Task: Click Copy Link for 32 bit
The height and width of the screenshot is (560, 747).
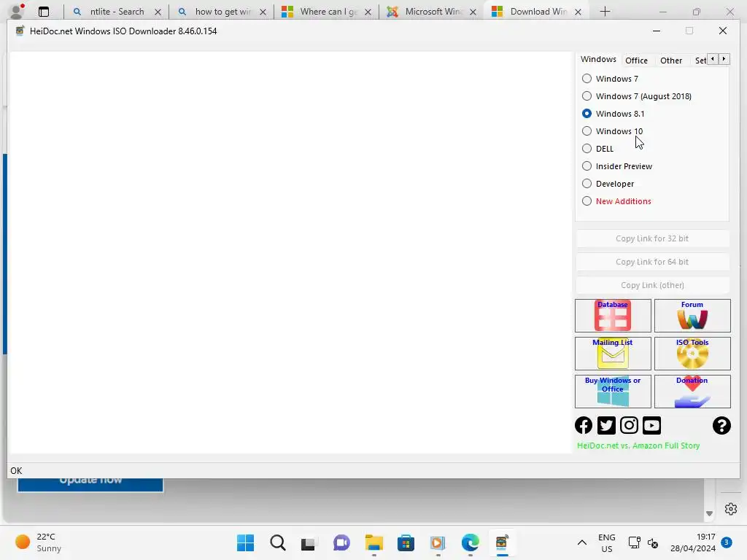Action: [652, 238]
